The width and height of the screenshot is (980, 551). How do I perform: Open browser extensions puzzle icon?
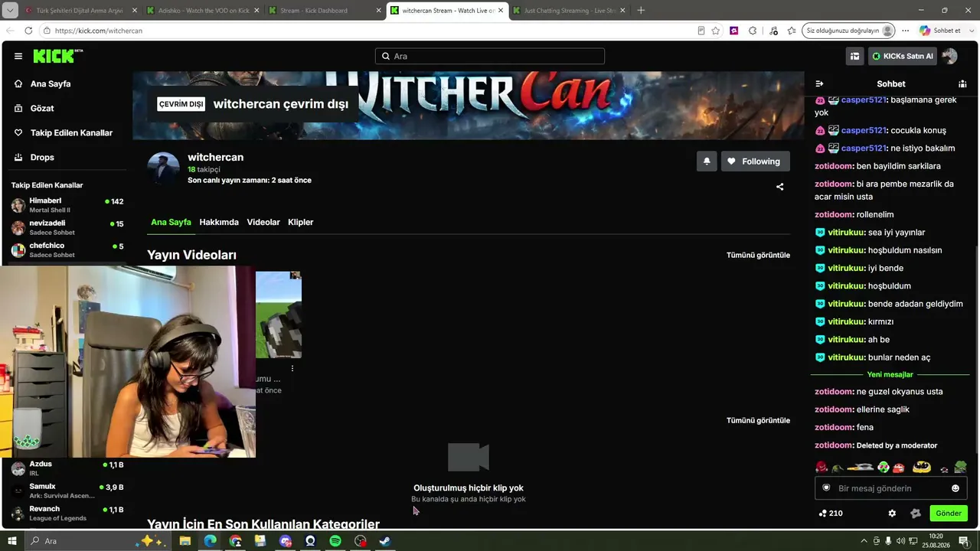pos(753,31)
